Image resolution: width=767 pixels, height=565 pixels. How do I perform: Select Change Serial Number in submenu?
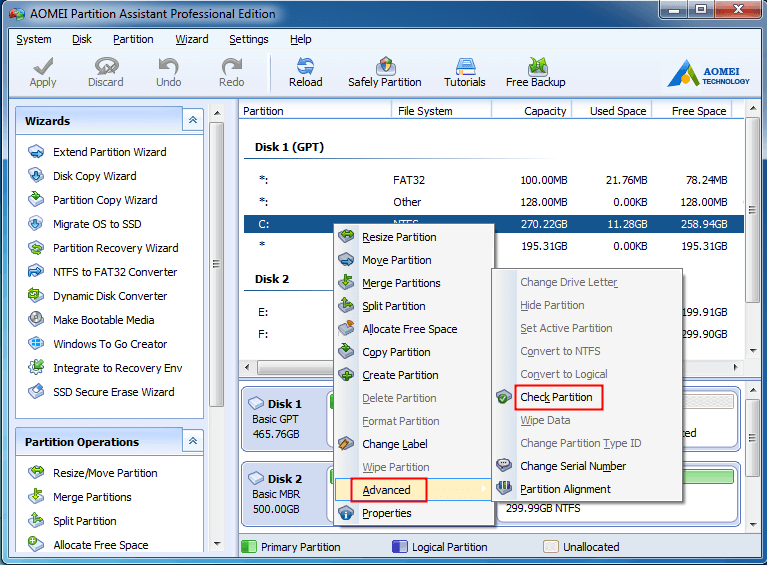click(587, 466)
